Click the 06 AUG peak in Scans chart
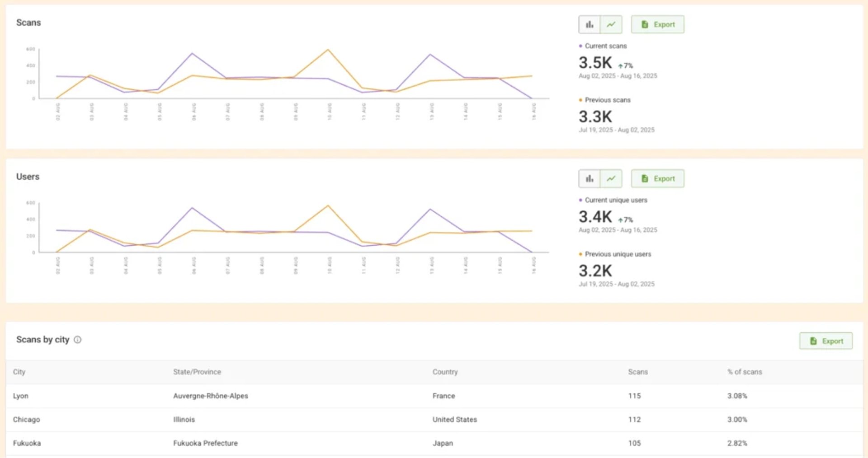This screenshot has height=458, width=868. coord(192,53)
